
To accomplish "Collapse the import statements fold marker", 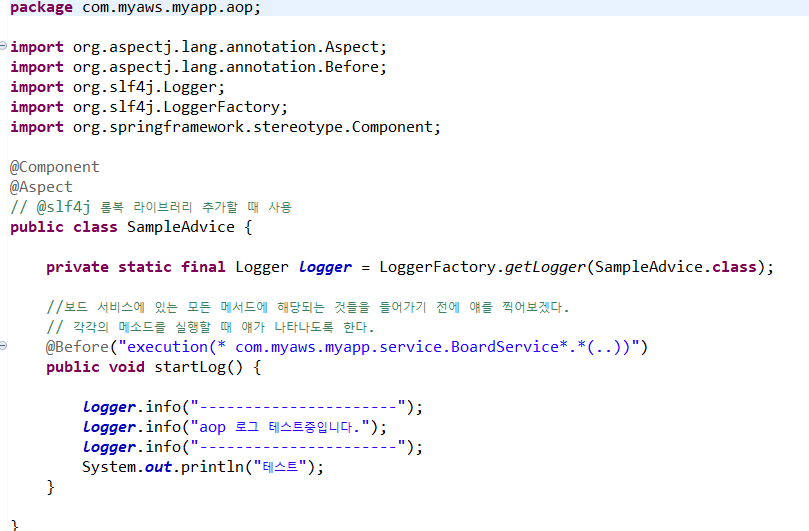I will pyautogui.click(x=3, y=46).
